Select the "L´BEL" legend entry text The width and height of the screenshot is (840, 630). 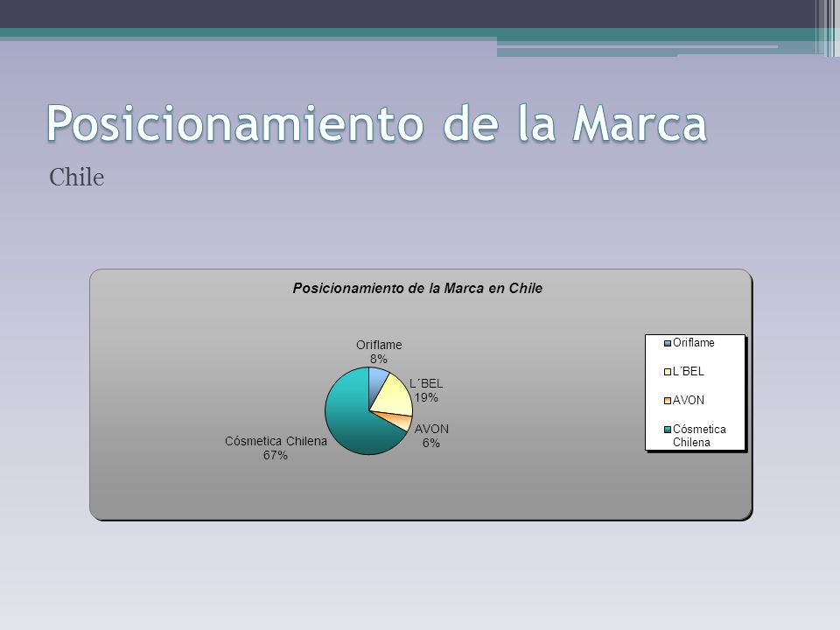click(689, 371)
